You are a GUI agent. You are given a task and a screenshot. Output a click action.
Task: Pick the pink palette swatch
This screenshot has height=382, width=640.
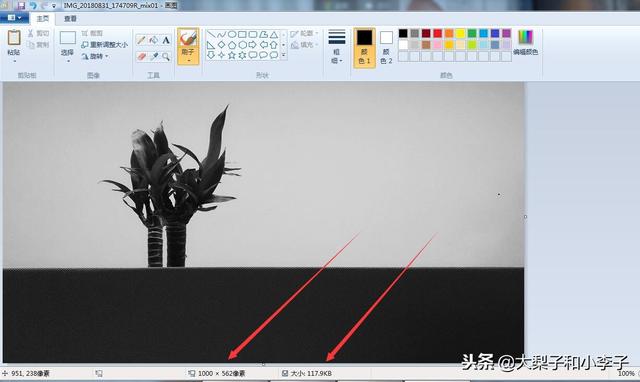click(438, 44)
